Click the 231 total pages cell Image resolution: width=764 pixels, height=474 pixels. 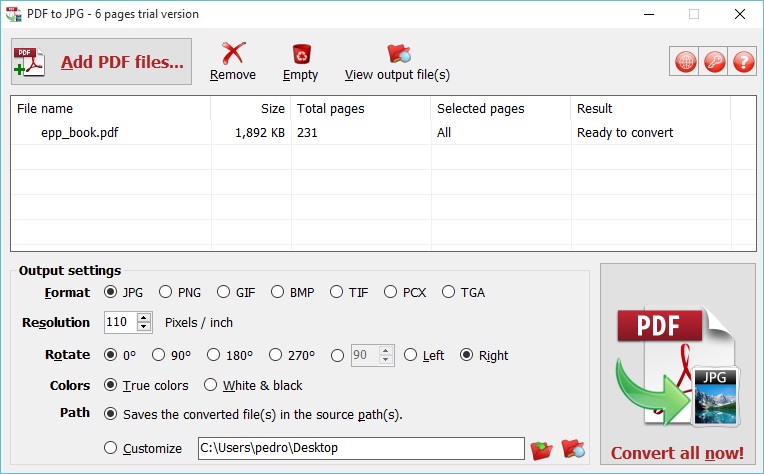pos(307,133)
